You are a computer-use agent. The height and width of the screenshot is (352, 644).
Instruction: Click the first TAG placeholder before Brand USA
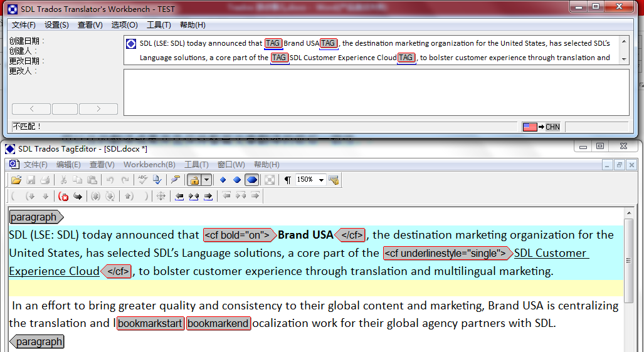click(x=273, y=43)
